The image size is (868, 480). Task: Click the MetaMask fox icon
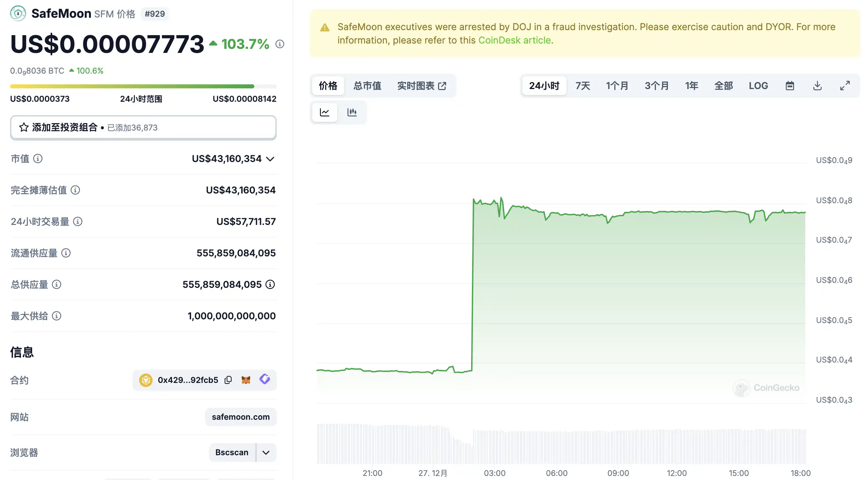246,380
